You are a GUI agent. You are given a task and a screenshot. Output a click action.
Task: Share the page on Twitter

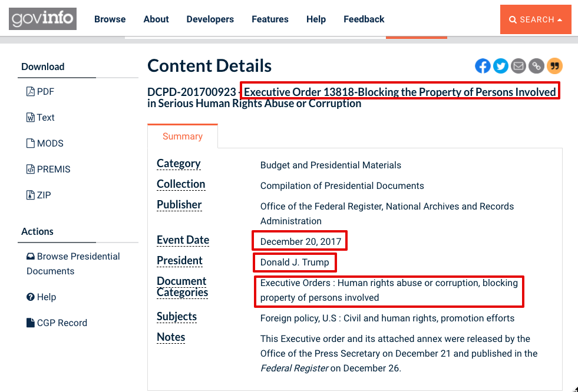click(501, 67)
